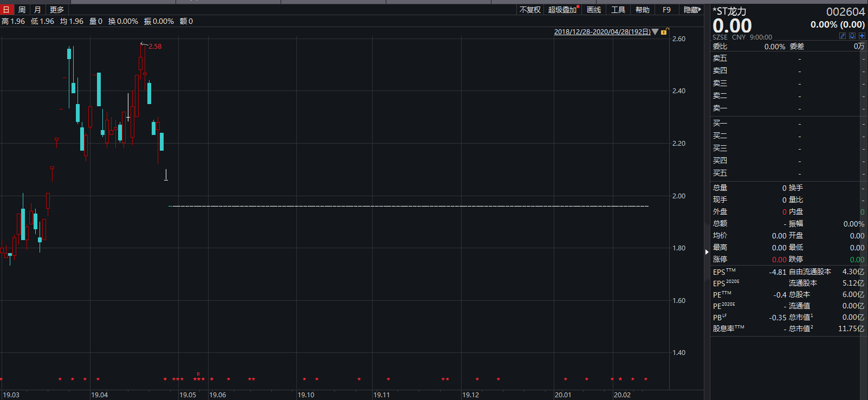
Task: Add stock to watchlist with plus icon
Action: point(862,36)
